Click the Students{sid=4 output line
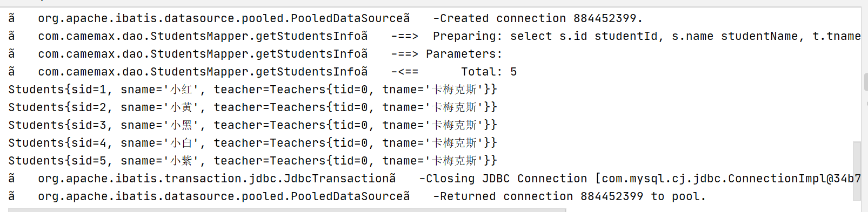The height and width of the screenshot is (212, 868). pyautogui.click(x=252, y=143)
